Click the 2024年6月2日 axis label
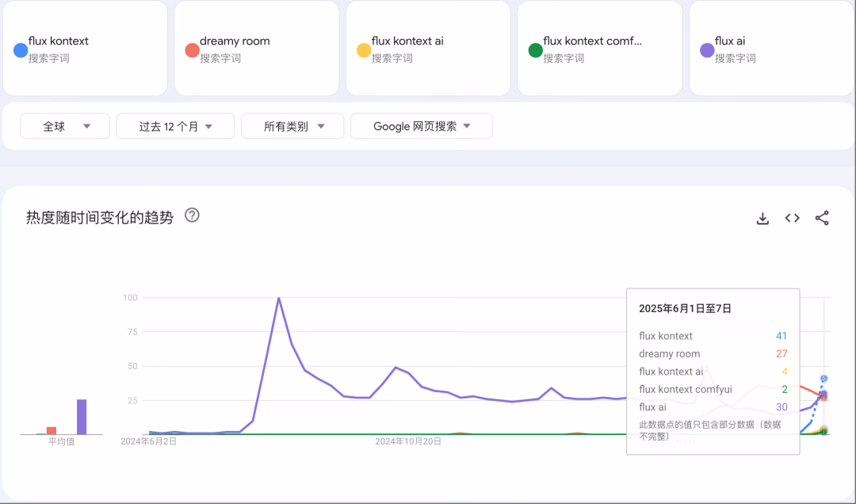Viewport: 856px width, 504px height. 148,441
